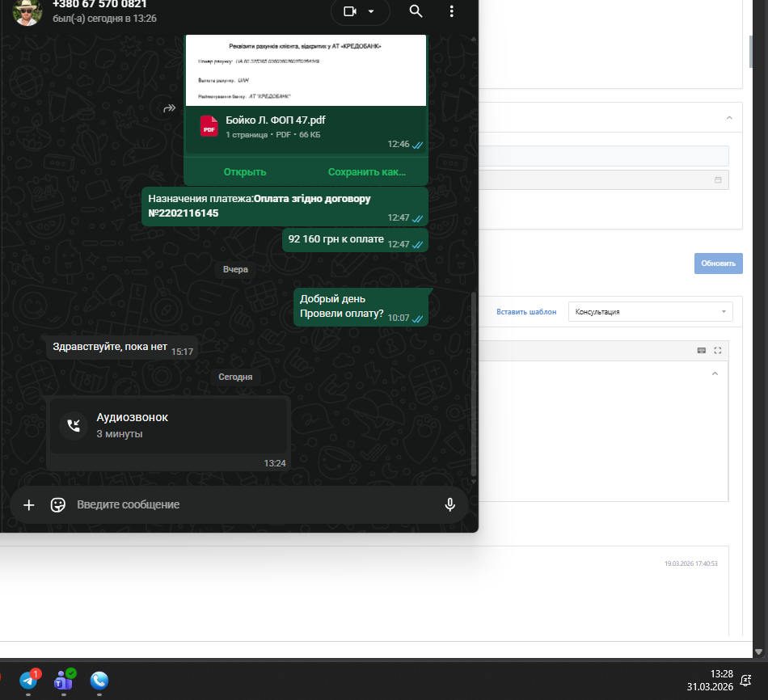Click the Вставить шаблон link
The height and width of the screenshot is (700, 768).
coord(526,312)
